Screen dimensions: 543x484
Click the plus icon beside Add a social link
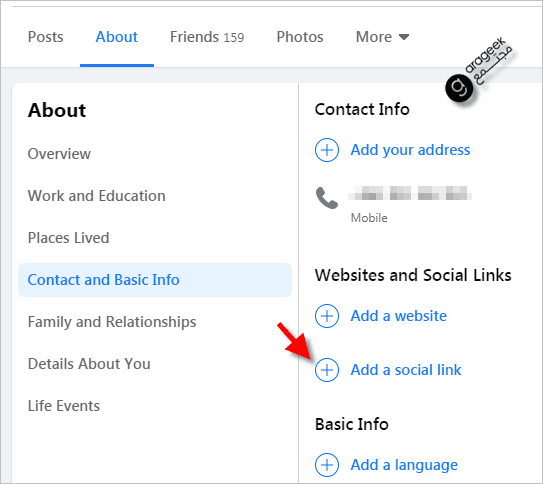pos(327,370)
